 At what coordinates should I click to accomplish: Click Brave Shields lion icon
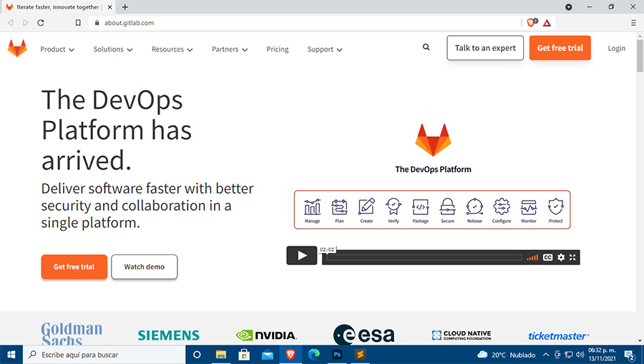[x=531, y=23]
